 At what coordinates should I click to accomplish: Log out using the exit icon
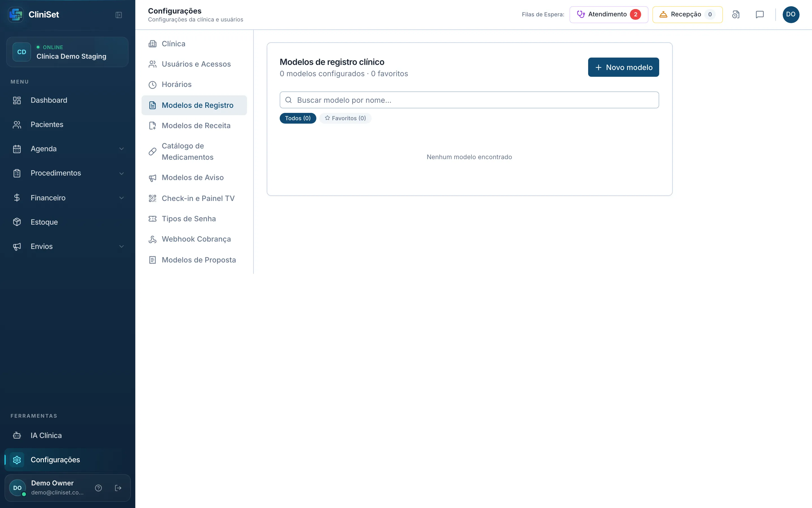coord(118,488)
